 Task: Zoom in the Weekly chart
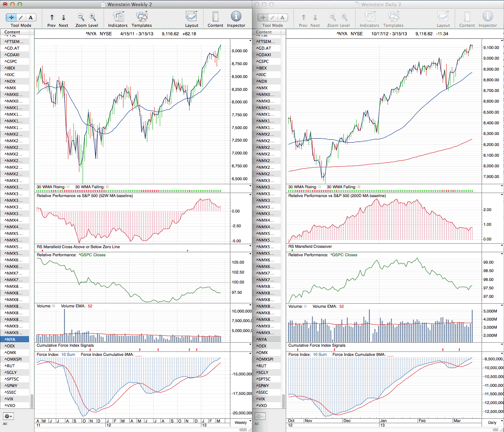pyautogui.click(x=93, y=17)
